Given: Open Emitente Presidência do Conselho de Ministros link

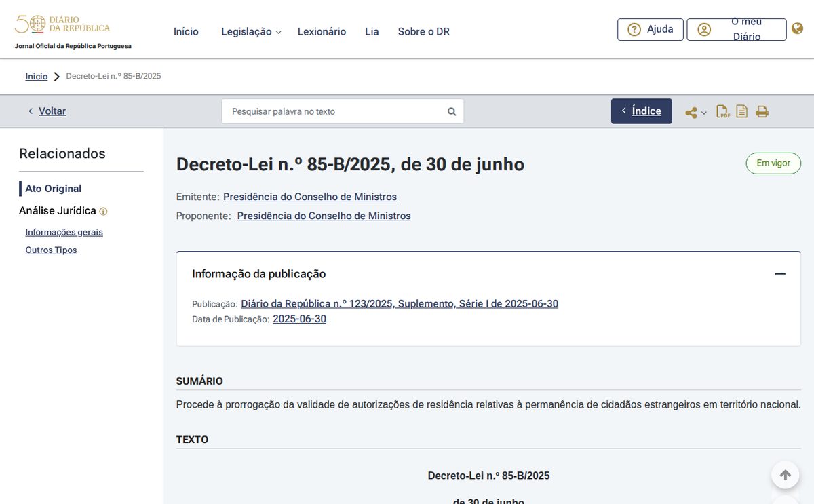Looking at the screenshot, I should (x=310, y=197).
